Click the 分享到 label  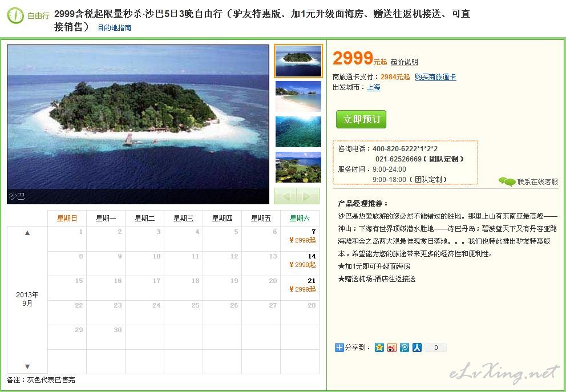[x=357, y=347]
